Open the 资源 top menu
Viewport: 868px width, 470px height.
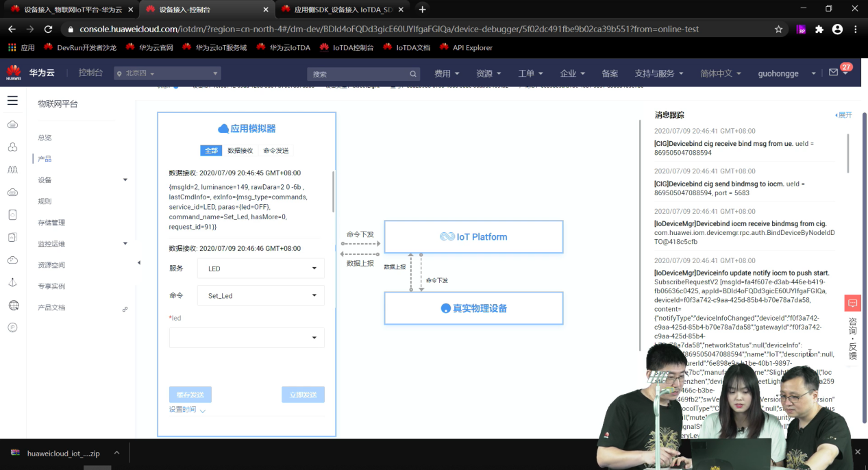click(x=488, y=73)
